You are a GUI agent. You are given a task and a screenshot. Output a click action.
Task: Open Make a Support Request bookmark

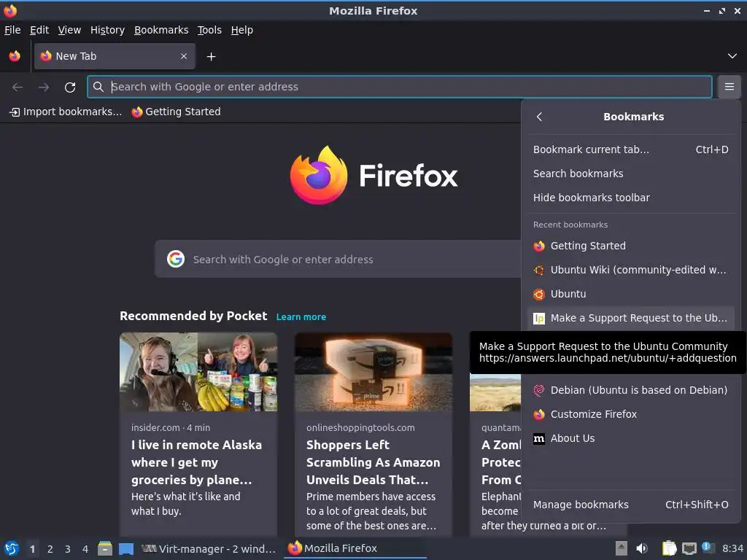click(631, 318)
